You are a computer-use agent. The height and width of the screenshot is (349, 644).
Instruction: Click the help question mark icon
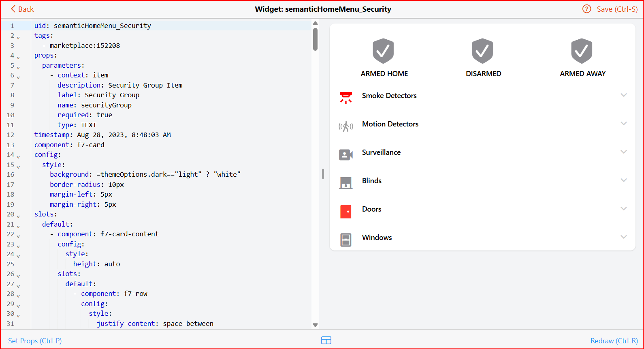coord(586,9)
